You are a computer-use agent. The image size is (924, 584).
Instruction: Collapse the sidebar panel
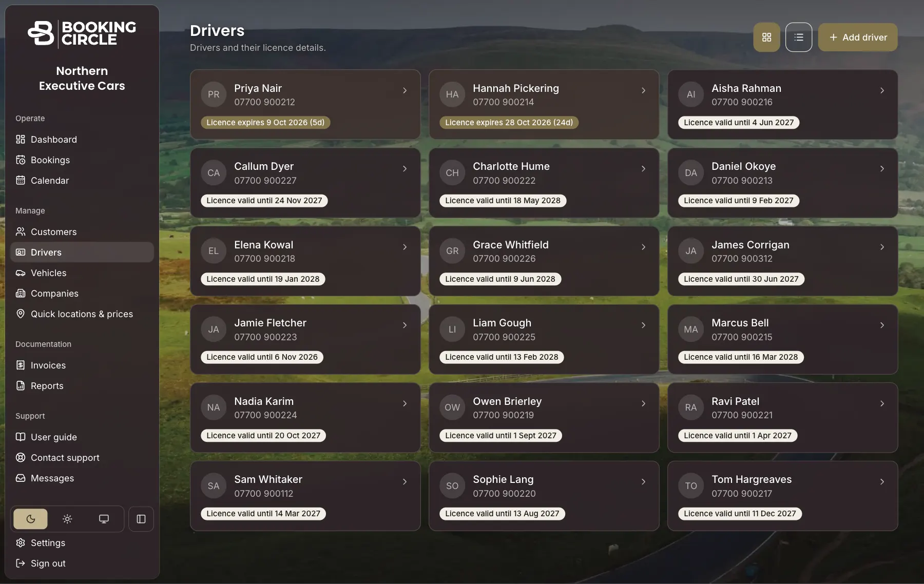[141, 519]
